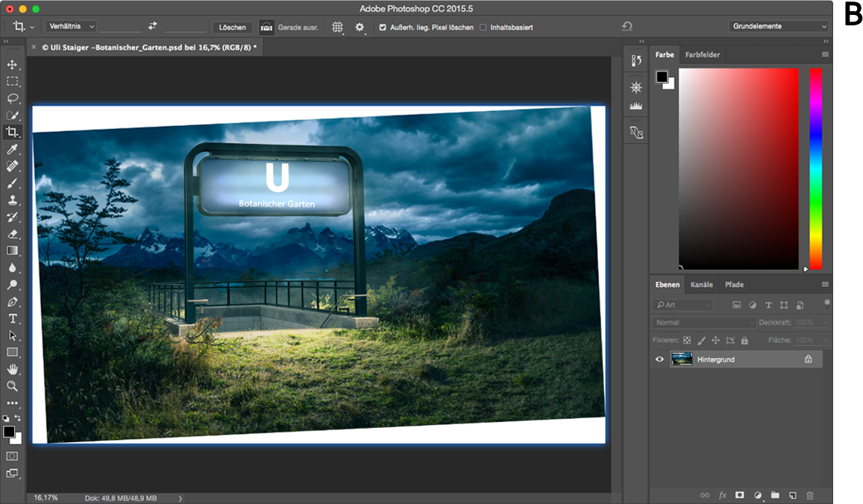Select the Clone Stamp tool
863x504 pixels.
[x=12, y=201]
